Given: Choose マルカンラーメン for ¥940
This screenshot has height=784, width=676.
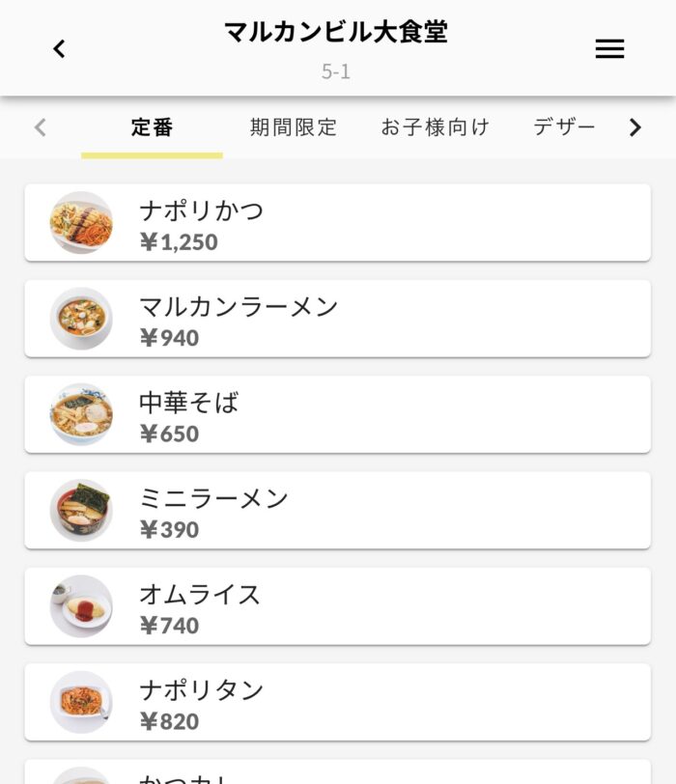Looking at the screenshot, I should pyautogui.click(x=386, y=319).
